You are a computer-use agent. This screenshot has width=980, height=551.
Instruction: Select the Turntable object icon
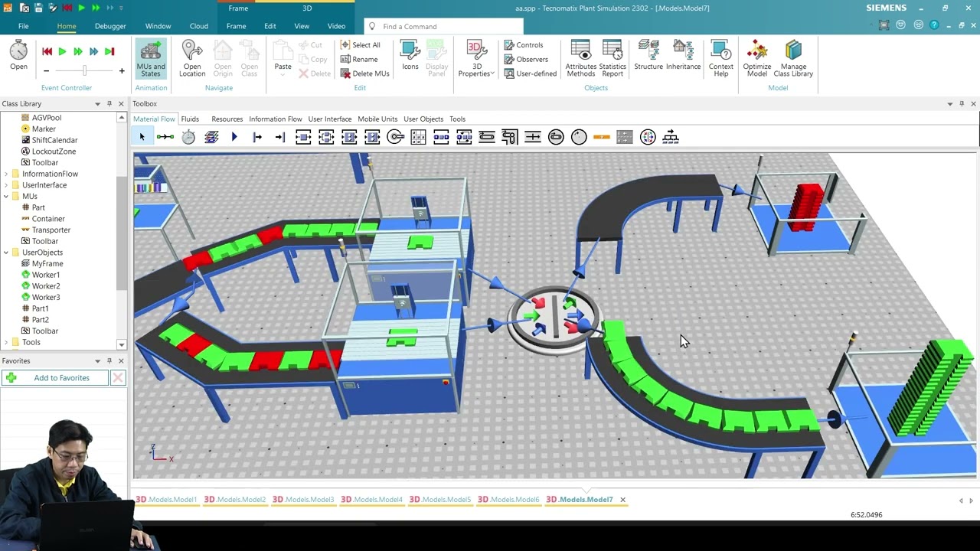[x=556, y=137]
